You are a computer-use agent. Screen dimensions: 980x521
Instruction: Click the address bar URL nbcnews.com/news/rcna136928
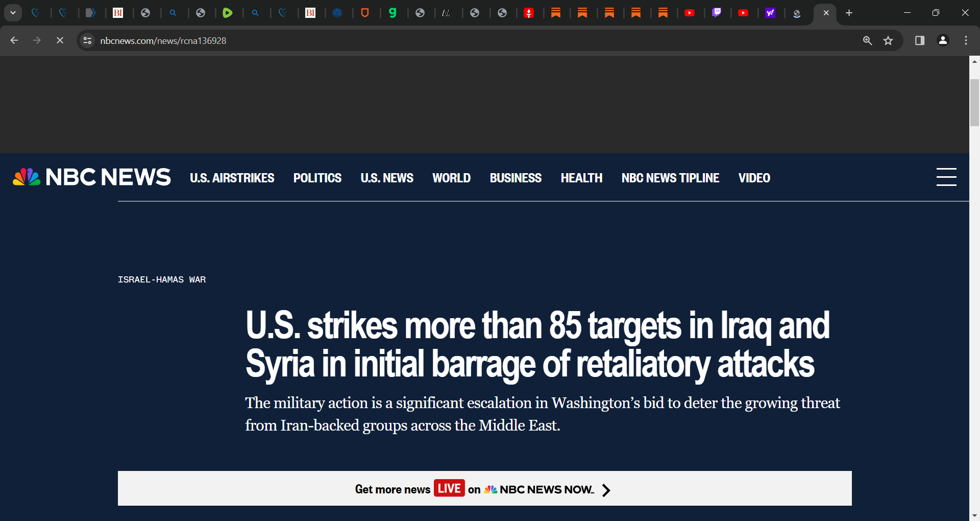point(163,40)
